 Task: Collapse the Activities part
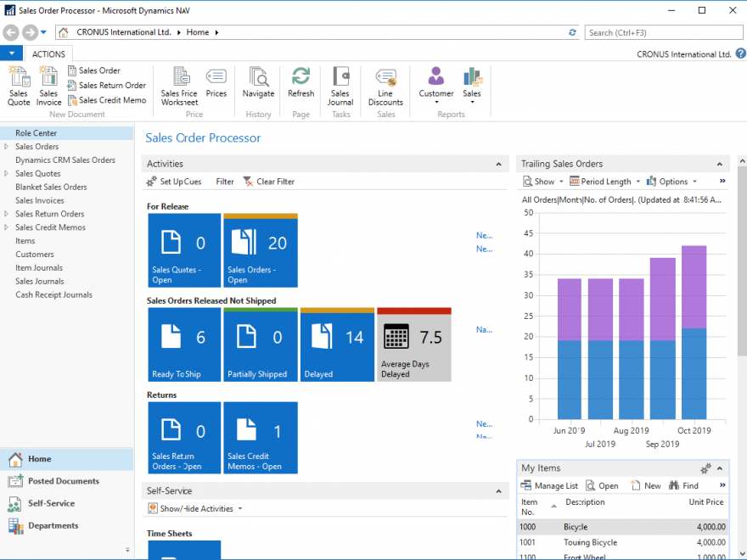point(499,164)
